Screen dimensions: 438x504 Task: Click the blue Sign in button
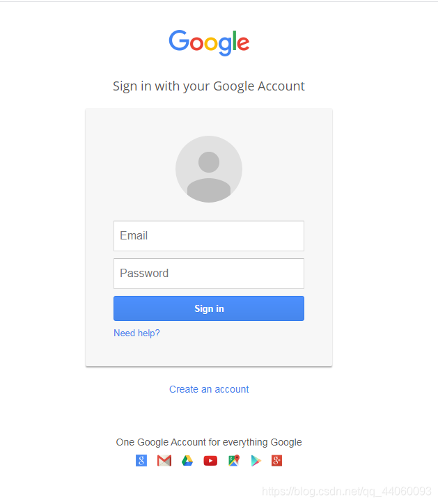pos(209,308)
